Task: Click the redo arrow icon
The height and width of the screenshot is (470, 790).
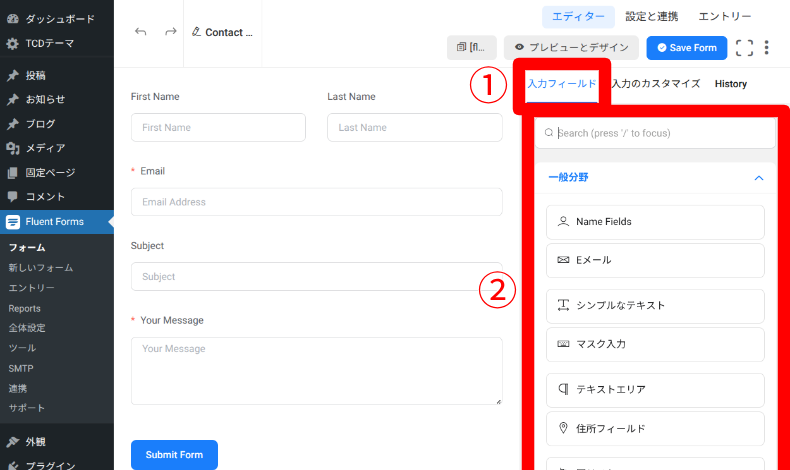Action: coord(171,32)
